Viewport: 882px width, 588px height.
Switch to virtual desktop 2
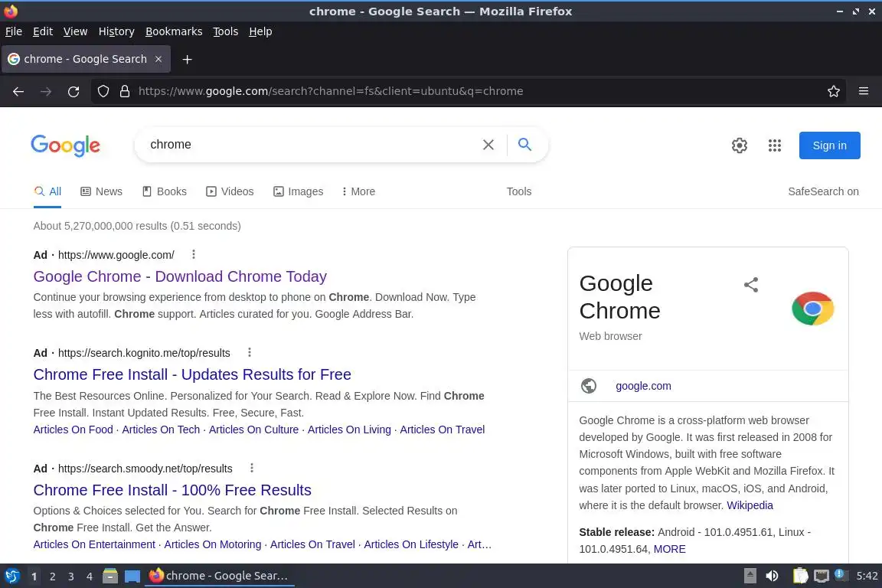click(x=52, y=577)
